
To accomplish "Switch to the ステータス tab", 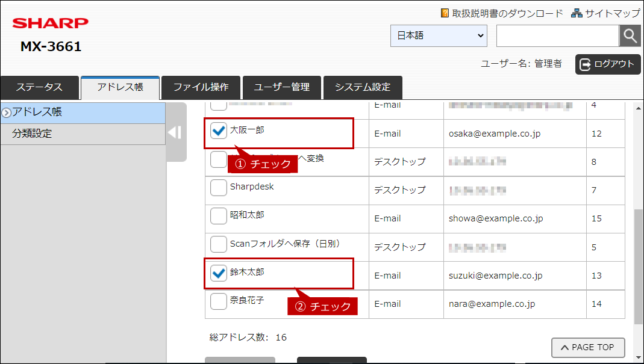I will click(39, 87).
